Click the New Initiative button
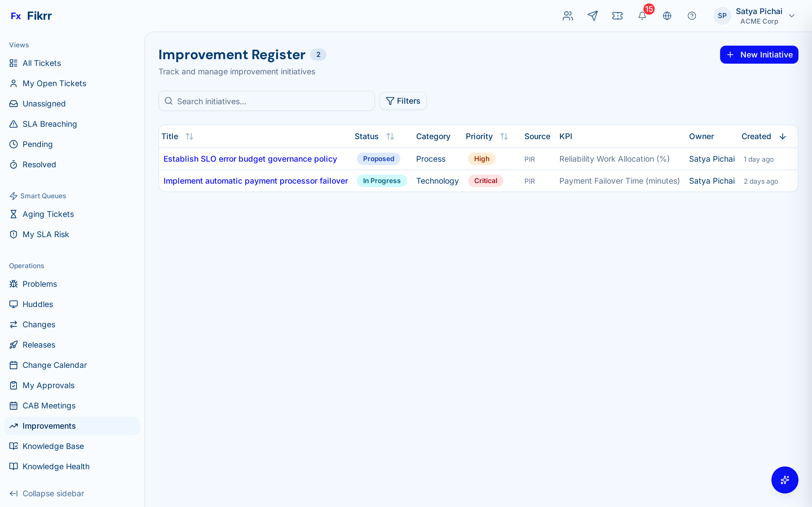 tap(759, 55)
